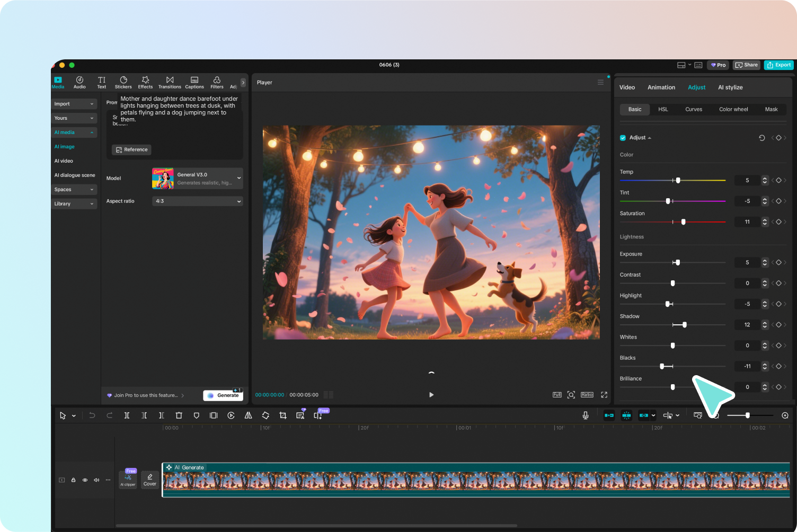Click the Rotate clip icon
The image size is (797, 532).
tap(265, 415)
